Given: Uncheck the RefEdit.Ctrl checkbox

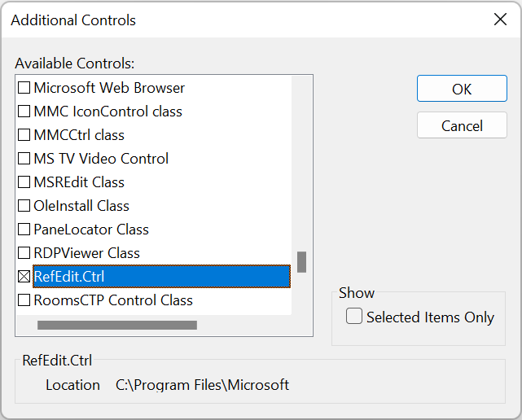Looking at the screenshot, I should click(x=24, y=277).
